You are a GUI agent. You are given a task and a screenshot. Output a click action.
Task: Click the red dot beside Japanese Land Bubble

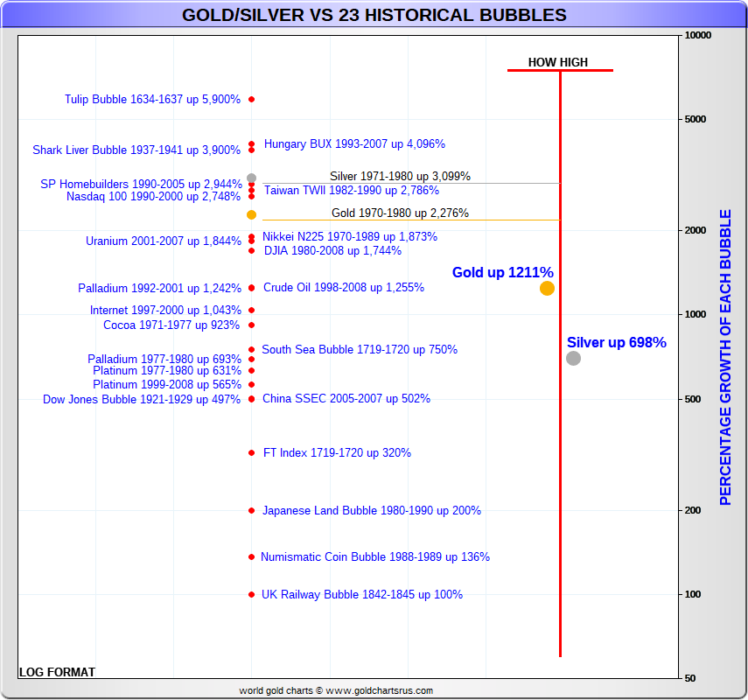point(251,511)
